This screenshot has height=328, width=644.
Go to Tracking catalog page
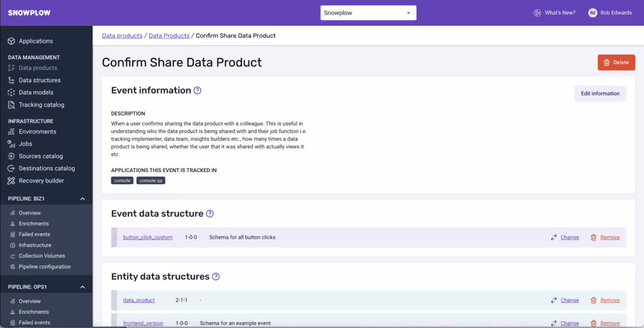pyautogui.click(x=42, y=105)
